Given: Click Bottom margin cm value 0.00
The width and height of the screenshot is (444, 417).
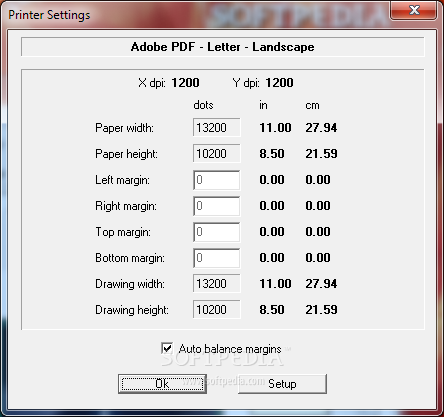Looking at the screenshot, I should coord(318,258).
